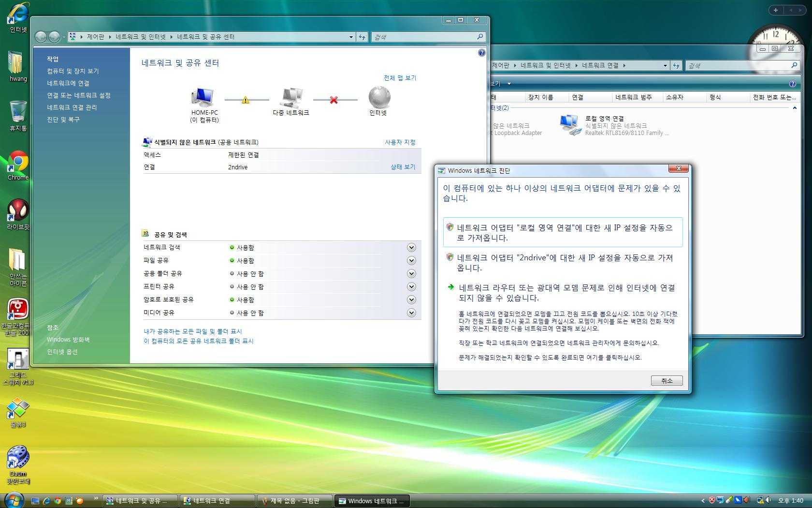Open the hwang folder on desktop
This screenshot has height=508, width=812.
pyautogui.click(x=17, y=65)
